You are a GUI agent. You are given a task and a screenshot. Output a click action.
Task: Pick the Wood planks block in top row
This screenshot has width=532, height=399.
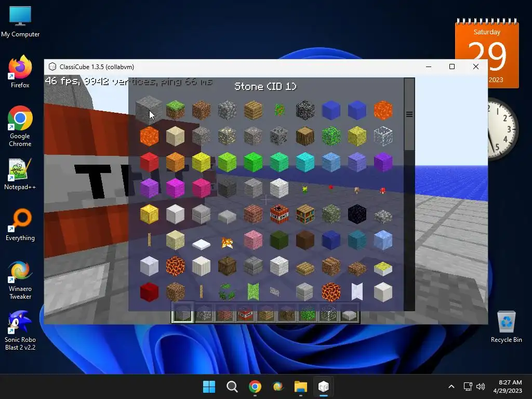(253, 110)
